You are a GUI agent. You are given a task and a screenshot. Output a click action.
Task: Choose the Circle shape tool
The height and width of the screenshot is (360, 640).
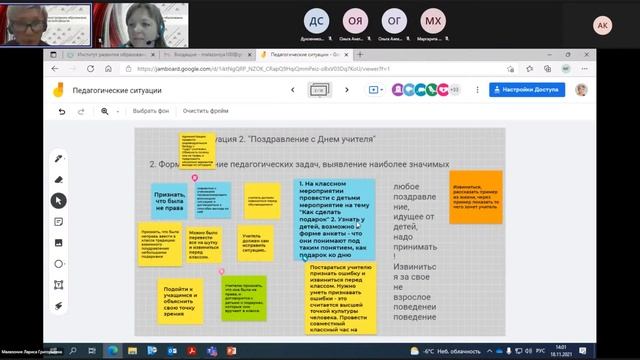pyautogui.click(x=58, y=264)
